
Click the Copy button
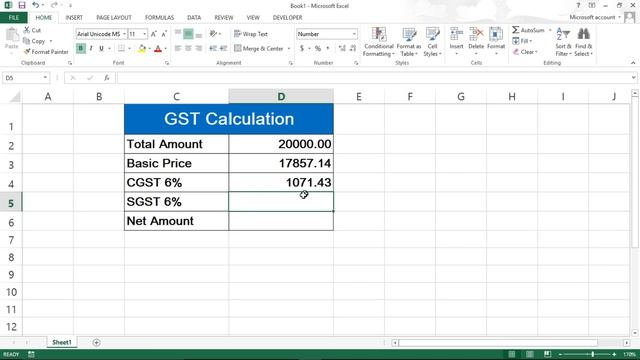pos(34,41)
